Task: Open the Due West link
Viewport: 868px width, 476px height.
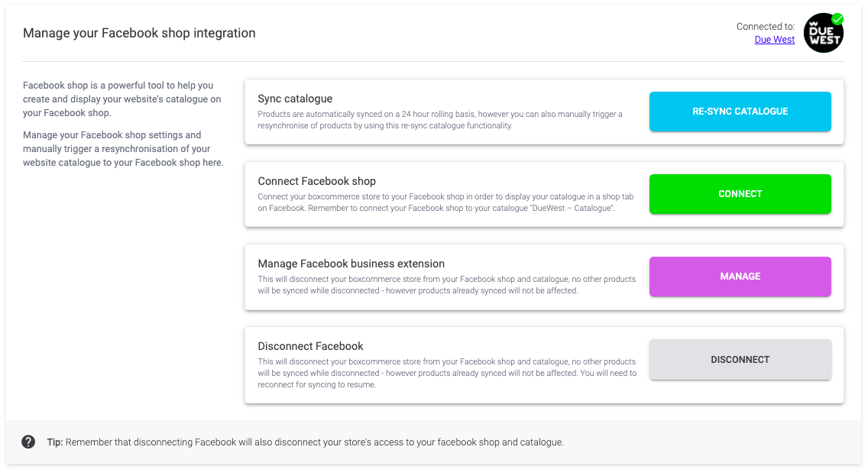Action: tap(774, 39)
